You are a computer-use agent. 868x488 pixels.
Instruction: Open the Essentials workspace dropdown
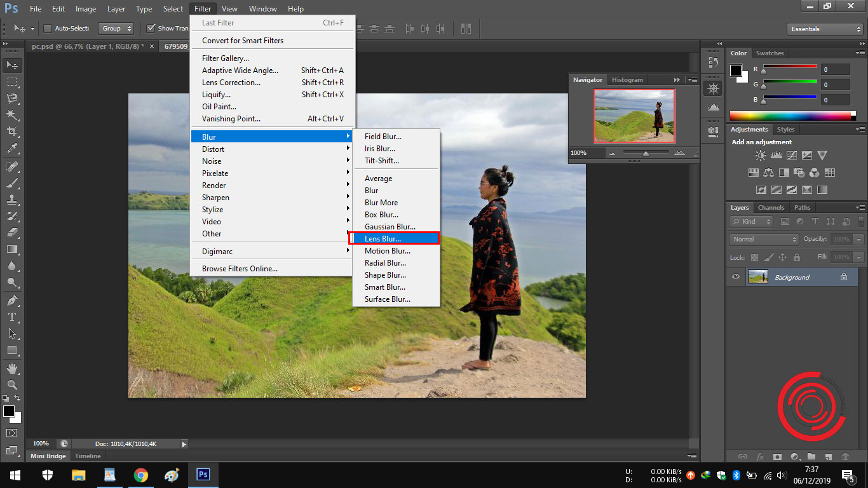pyautogui.click(x=824, y=28)
